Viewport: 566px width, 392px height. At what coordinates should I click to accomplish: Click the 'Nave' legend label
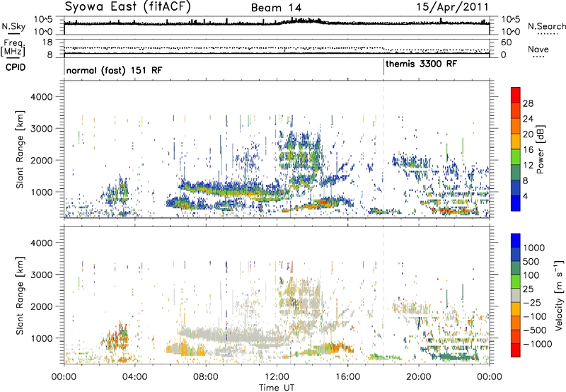[x=538, y=49]
